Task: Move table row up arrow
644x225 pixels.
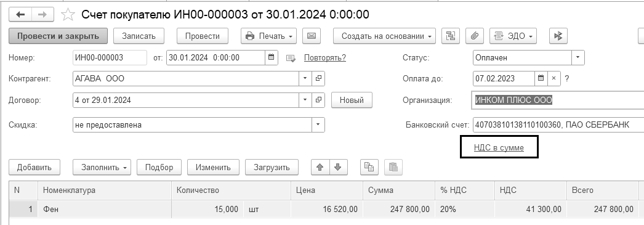Action: coord(320,167)
